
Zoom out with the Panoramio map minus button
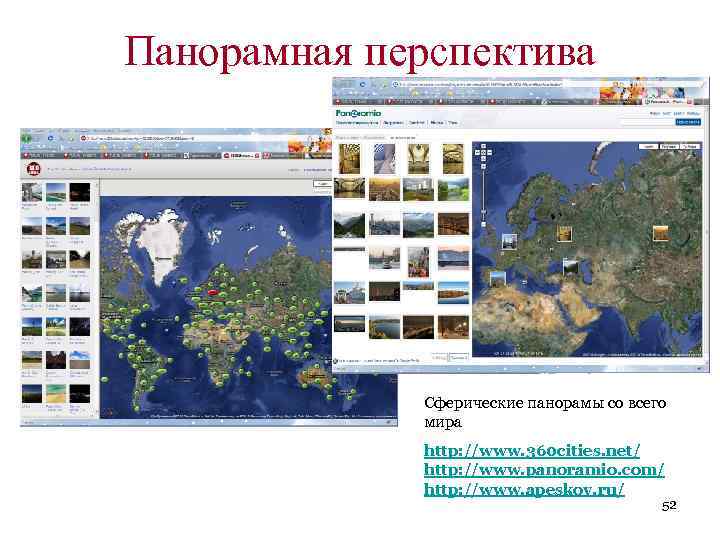[483, 225]
